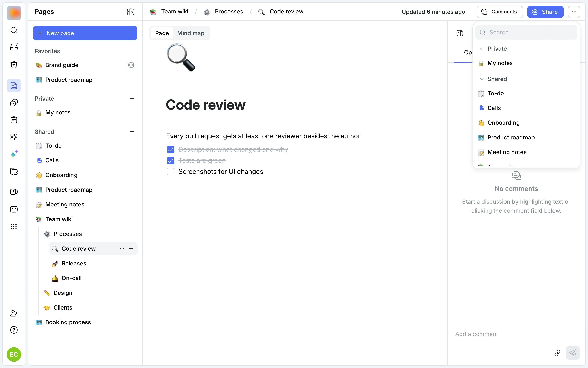The image size is (588, 368).
Task: Click the globe icon beside Brand guide
Action: (131, 65)
